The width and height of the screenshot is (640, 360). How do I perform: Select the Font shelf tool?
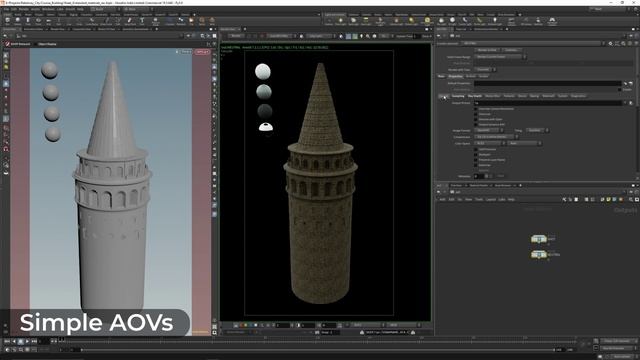click(x=142, y=21)
